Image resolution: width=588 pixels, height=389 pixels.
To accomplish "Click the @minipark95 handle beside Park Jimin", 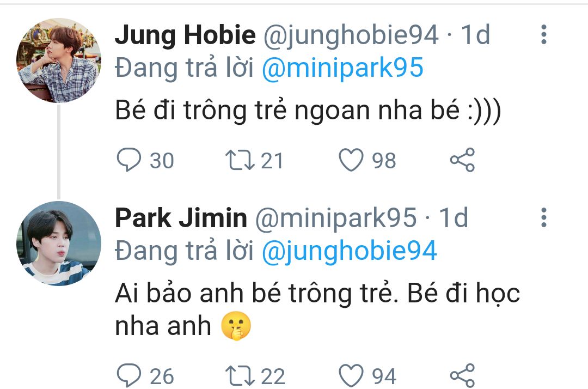I will (x=335, y=218).
